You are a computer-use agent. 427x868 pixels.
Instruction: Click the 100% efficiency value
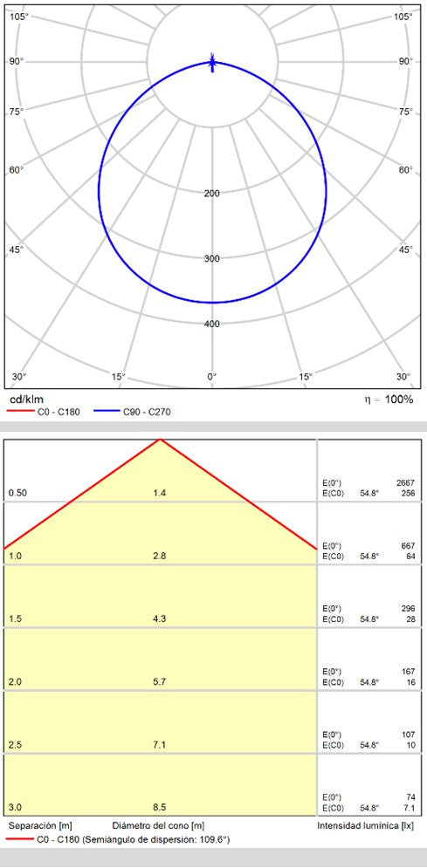pyautogui.click(x=399, y=400)
